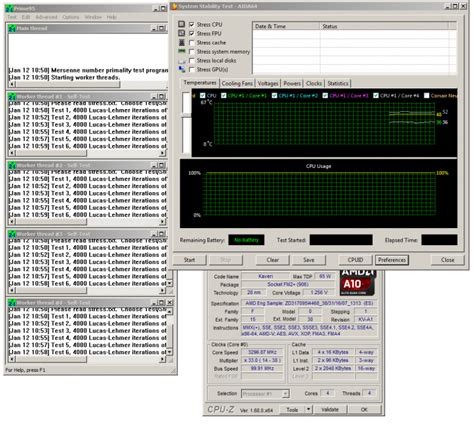Click the GPU icon beside Stress GPU(s)
Viewport: 474px width, 432px height.
181,69
